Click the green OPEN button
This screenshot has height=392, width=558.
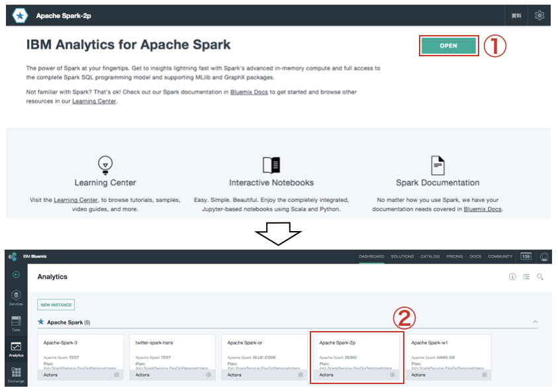coord(448,46)
